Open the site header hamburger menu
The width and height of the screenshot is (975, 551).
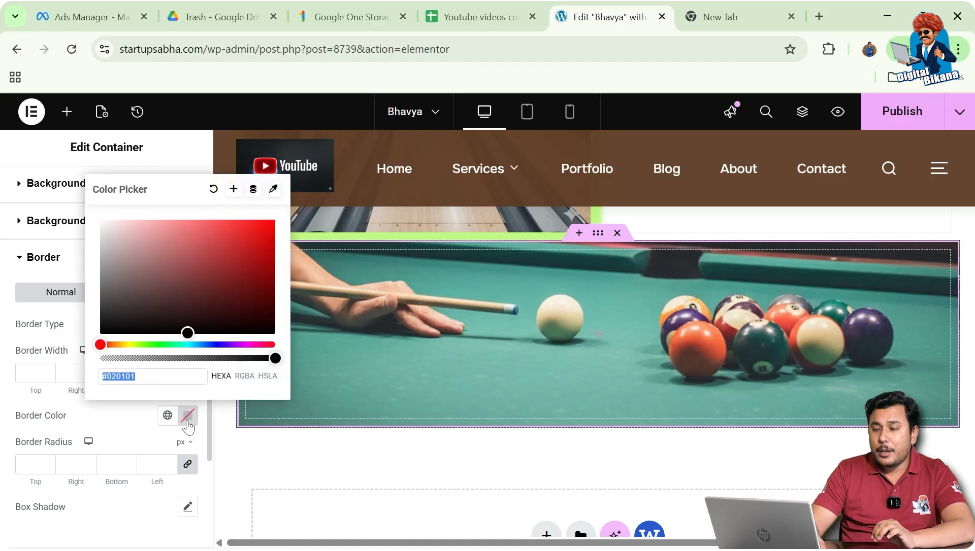point(939,169)
